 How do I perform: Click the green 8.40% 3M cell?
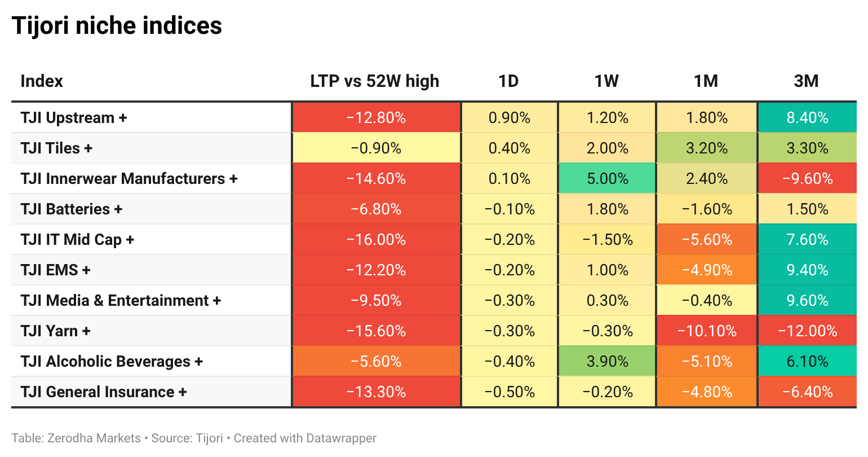pos(807,117)
